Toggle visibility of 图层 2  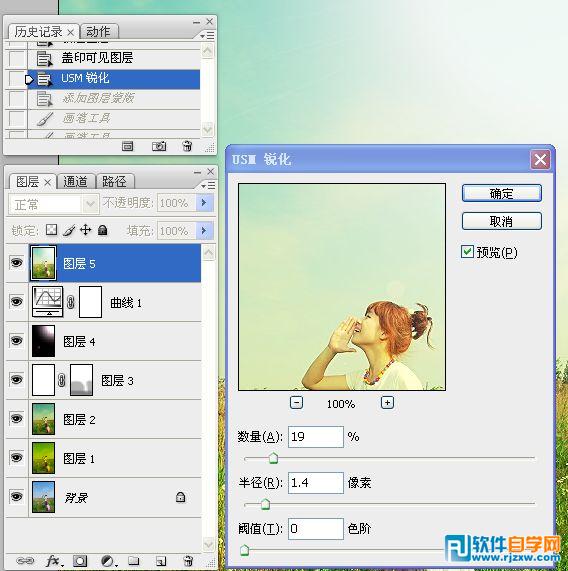pyautogui.click(x=16, y=418)
